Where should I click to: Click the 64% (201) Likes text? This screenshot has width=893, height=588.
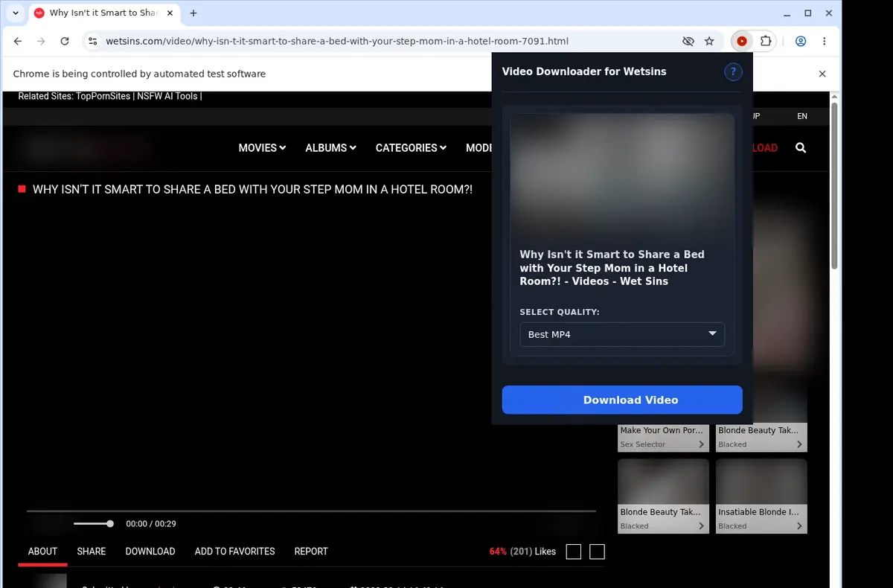pos(522,552)
